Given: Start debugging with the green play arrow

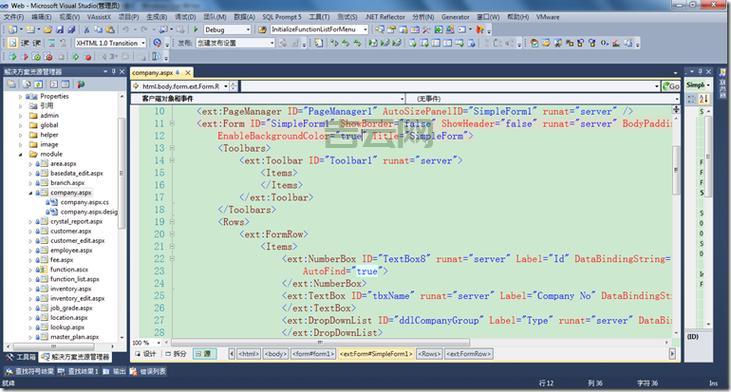Looking at the screenshot, I should 196,29.
